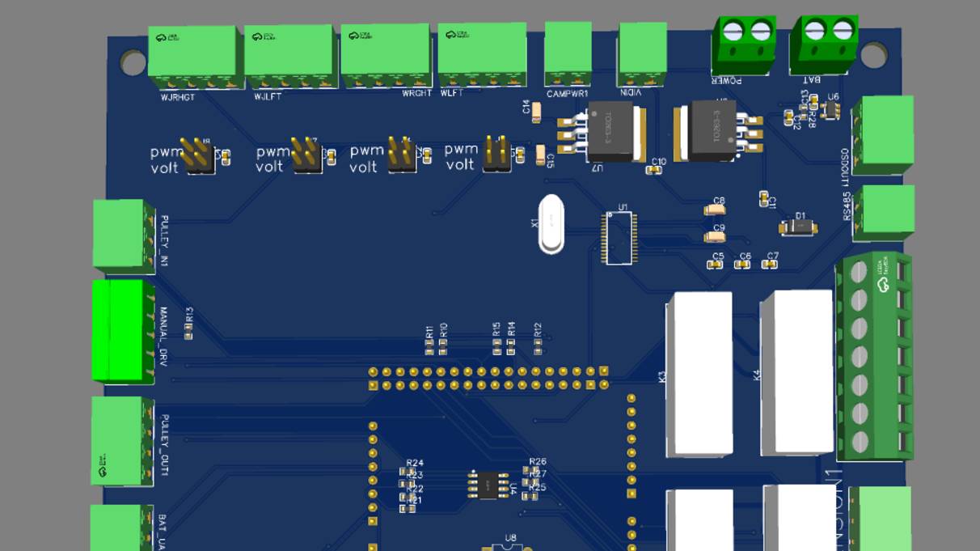This screenshot has width=980, height=551.
Task: Click the PULLEY_OUT1 silkscreen label
Action: pyautogui.click(x=164, y=445)
